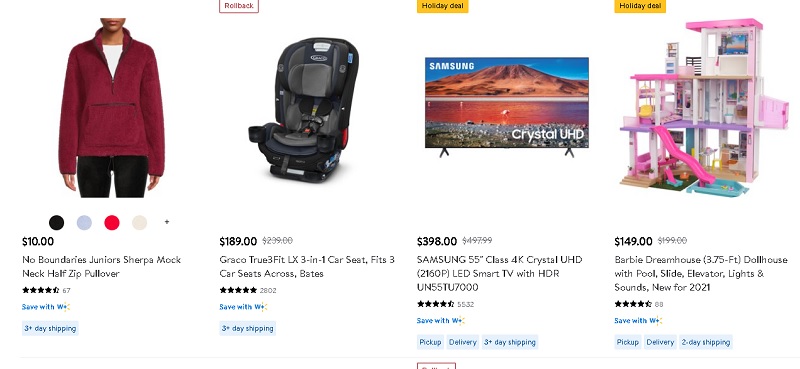View the Samsung Crystal UHD TV image
Viewport: 800px width, 369px height.
coord(507,107)
